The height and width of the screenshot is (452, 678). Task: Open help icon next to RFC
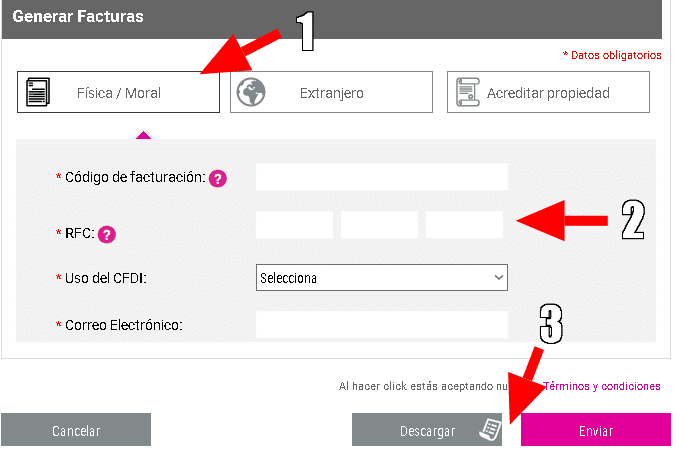click(x=106, y=234)
